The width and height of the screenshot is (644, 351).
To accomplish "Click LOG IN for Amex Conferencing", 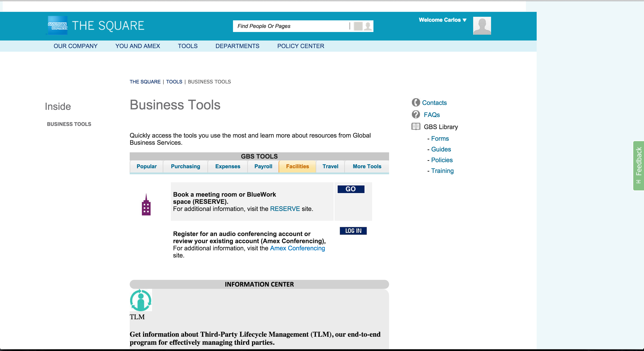I will (x=353, y=231).
